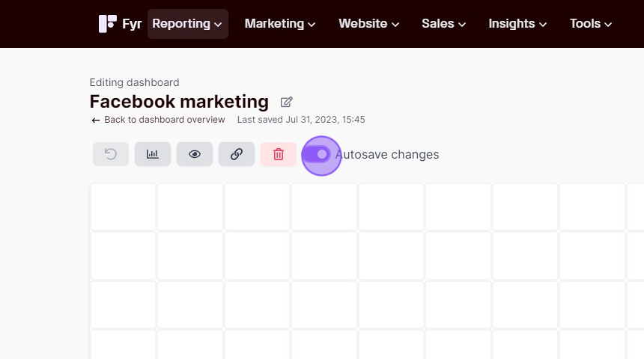The image size is (644, 359).
Task: Toggle the Autosave changes switch
Action: tap(317, 154)
